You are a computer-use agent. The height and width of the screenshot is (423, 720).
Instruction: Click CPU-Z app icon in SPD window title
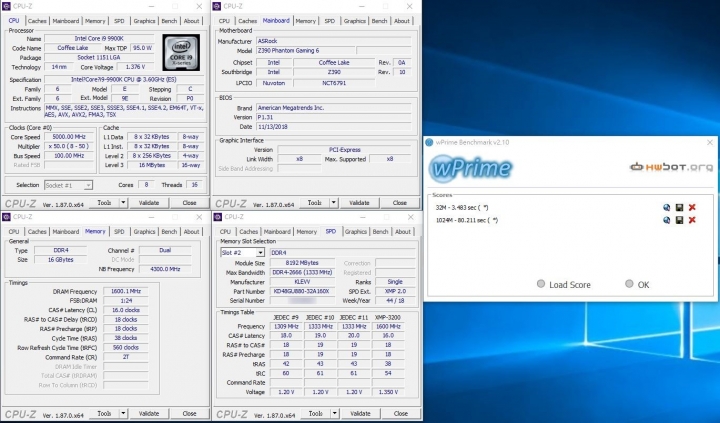217,217
